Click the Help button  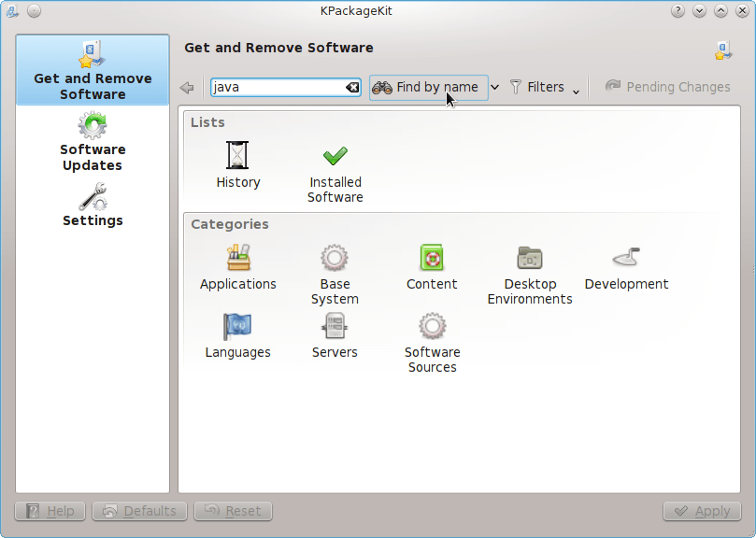pos(50,511)
